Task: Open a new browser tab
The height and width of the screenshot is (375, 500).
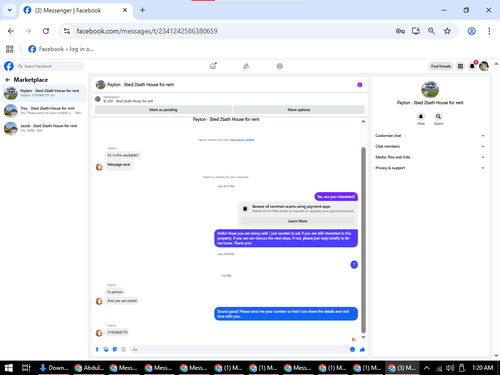Action: pos(142,10)
